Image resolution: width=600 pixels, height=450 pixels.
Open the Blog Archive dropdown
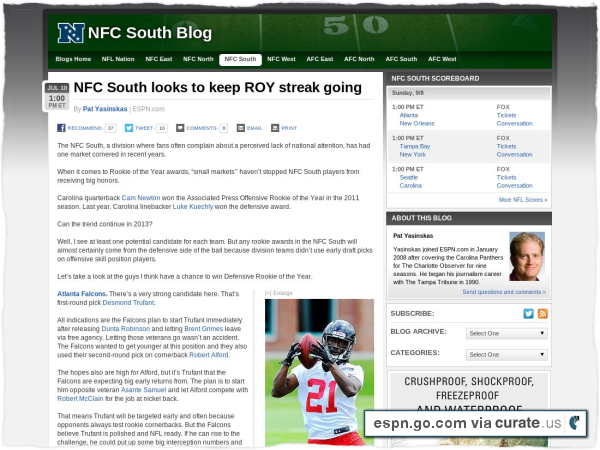click(x=507, y=333)
